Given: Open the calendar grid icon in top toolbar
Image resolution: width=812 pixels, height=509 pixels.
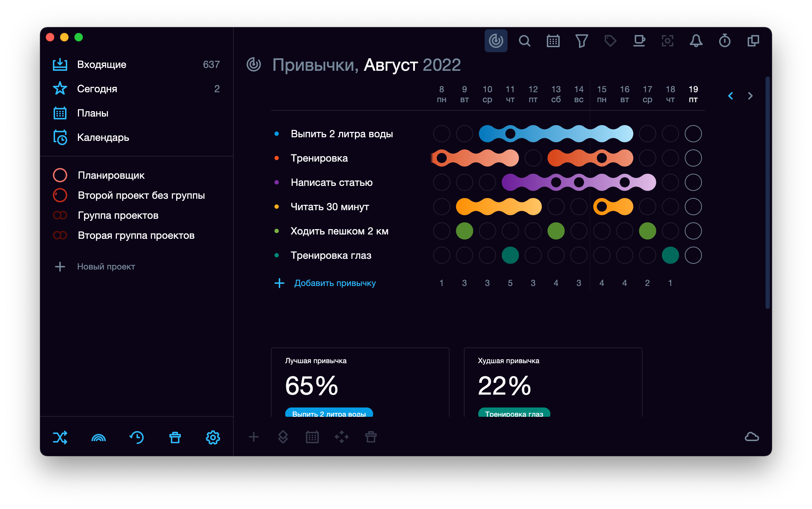Looking at the screenshot, I should click(553, 41).
